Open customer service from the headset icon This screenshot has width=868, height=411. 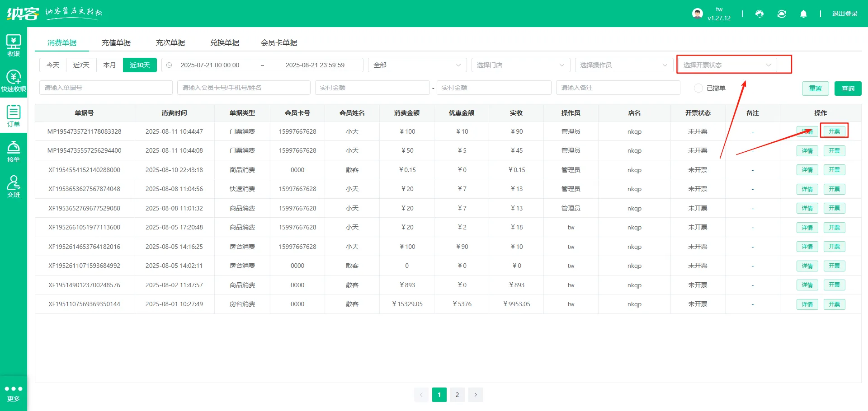[759, 14]
